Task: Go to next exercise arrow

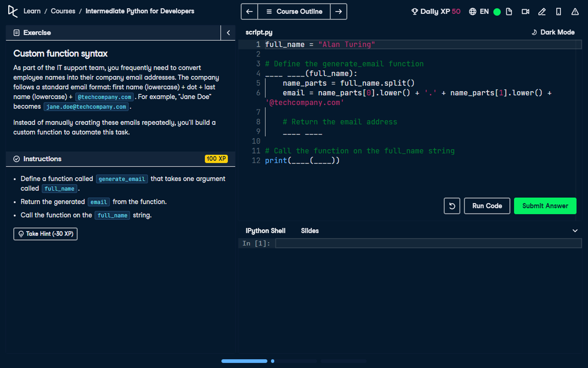Action: point(339,11)
